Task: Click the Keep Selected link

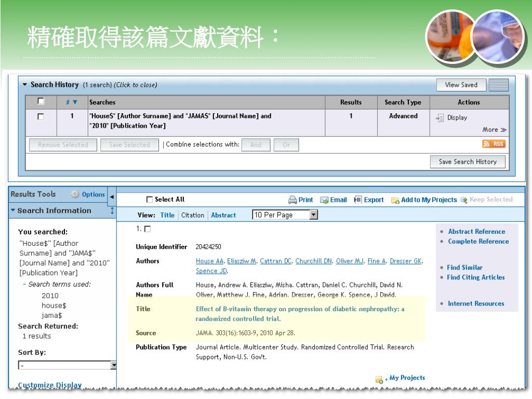Action: (491, 199)
